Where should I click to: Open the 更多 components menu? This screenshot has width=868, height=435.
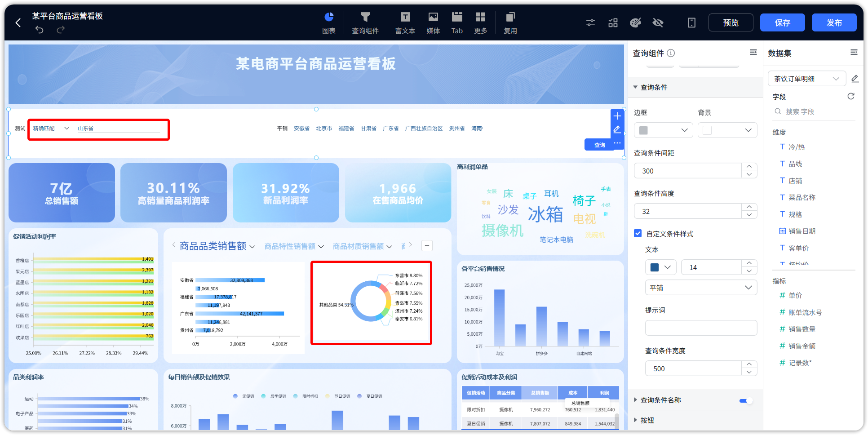click(x=481, y=23)
